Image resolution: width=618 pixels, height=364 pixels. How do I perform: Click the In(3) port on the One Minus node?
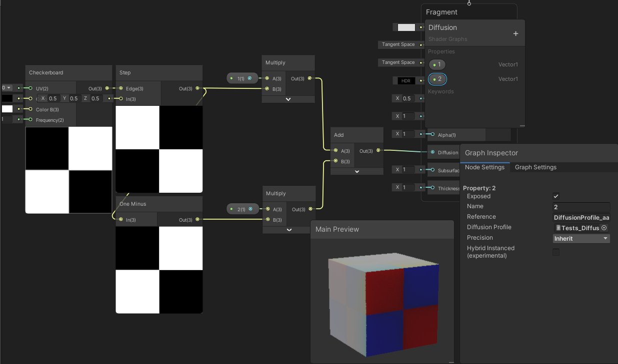click(x=120, y=219)
